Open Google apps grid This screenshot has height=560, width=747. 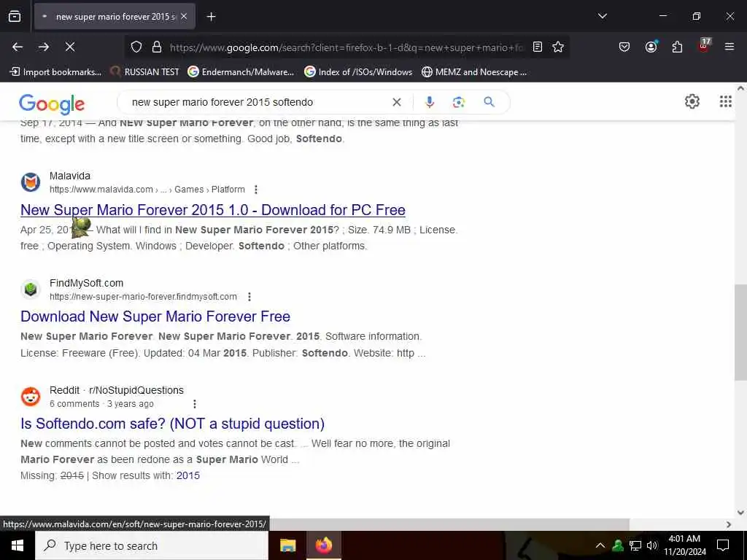725,101
